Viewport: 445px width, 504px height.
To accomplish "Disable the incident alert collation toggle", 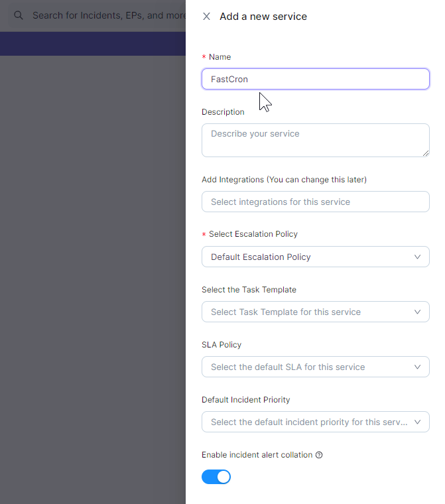I will click(x=216, y=477).
